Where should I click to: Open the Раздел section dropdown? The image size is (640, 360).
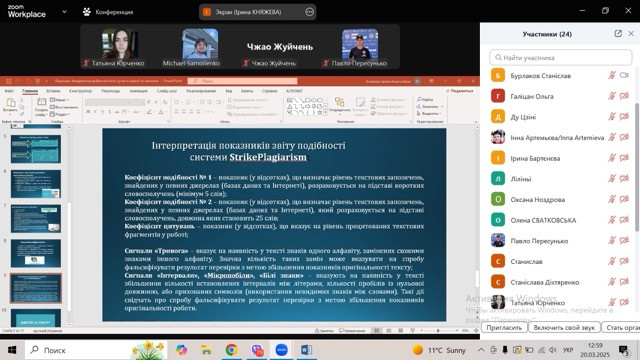pos(60,114)
